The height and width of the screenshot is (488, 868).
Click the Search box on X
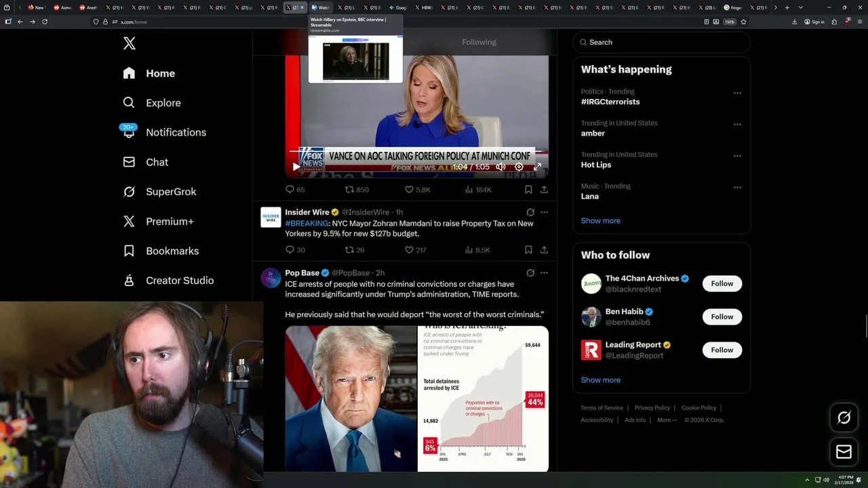[x=662, y=42]
